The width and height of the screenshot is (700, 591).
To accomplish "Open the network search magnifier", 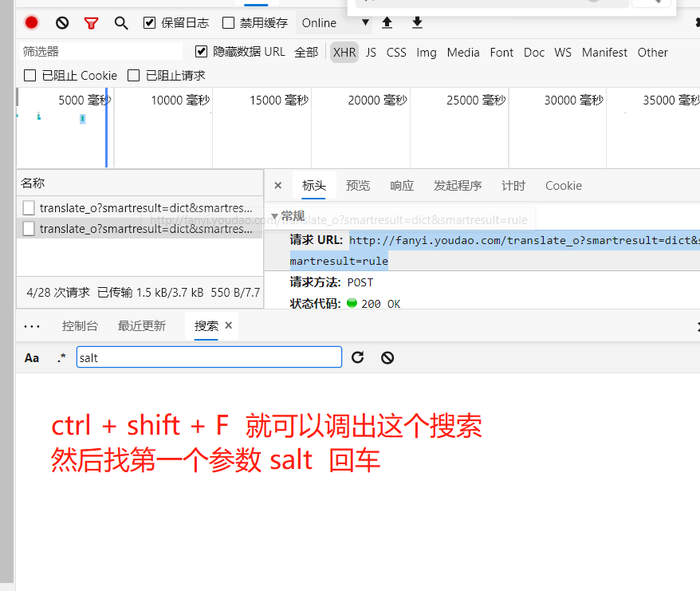I will [x=121, y=23].
